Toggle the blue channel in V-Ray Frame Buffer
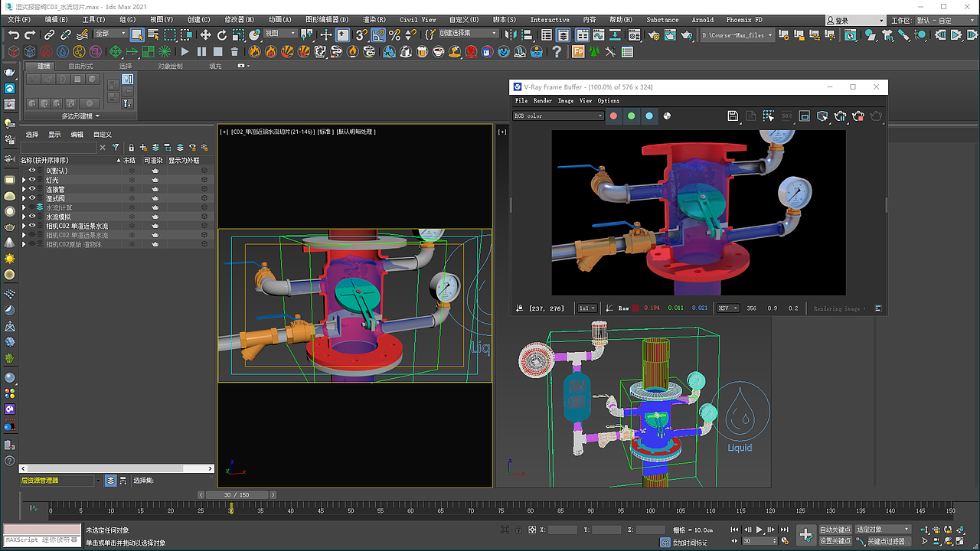This screenshot has height=551, width=980. 649,116
